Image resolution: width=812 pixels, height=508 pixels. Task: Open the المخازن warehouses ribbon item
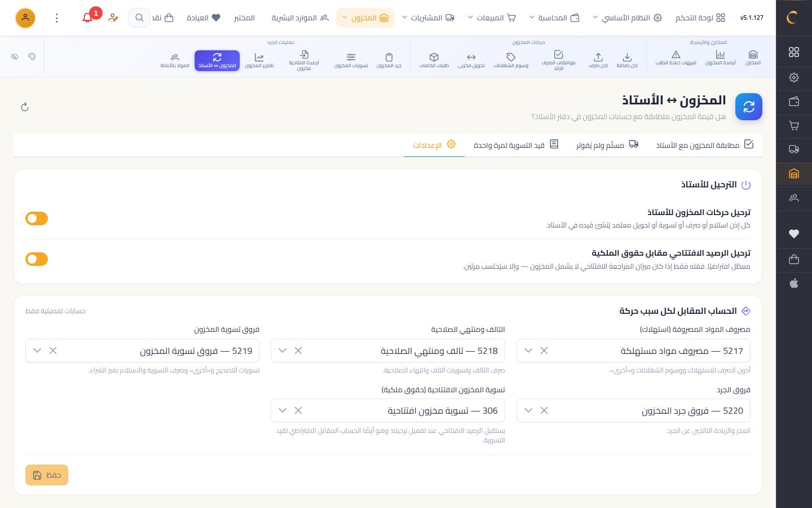[x=753, y=59]
